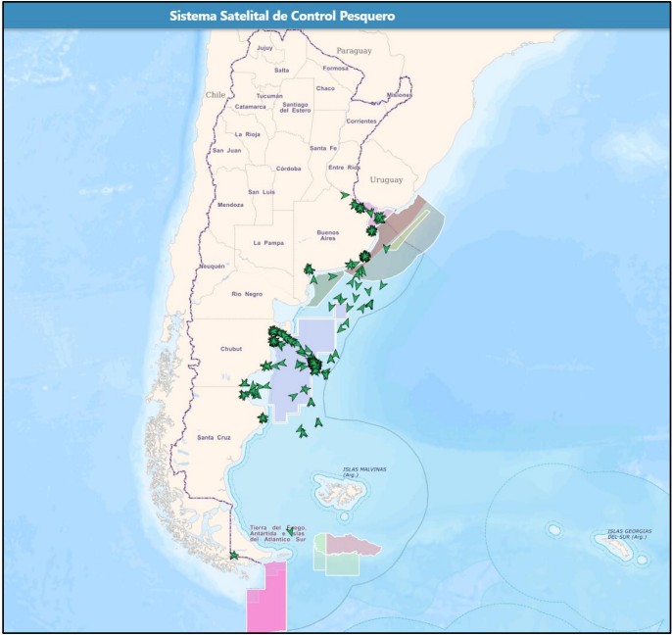672x635 pixels.
Task: Select the 'Santa Fe' province label
Action: (323, 148)
